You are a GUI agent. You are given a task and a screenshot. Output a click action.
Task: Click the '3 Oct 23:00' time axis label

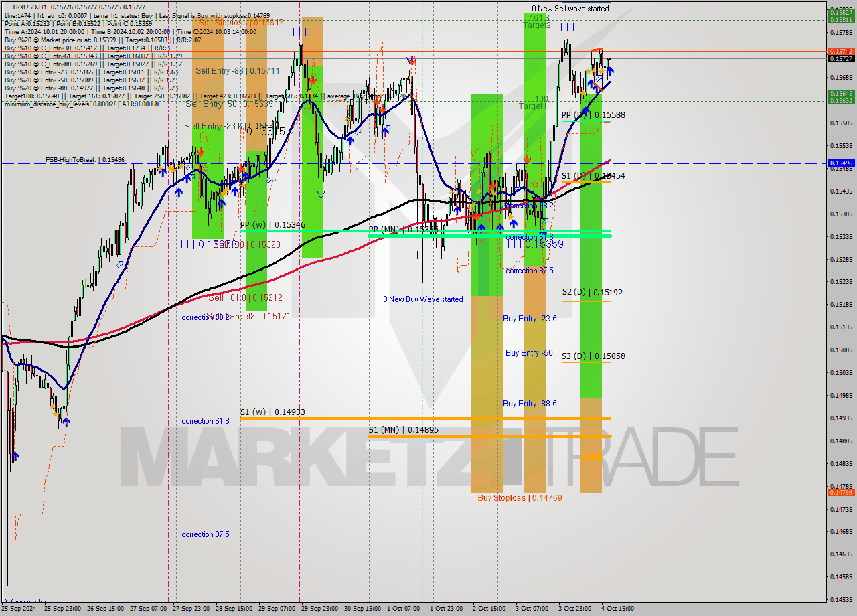[574, 609]
